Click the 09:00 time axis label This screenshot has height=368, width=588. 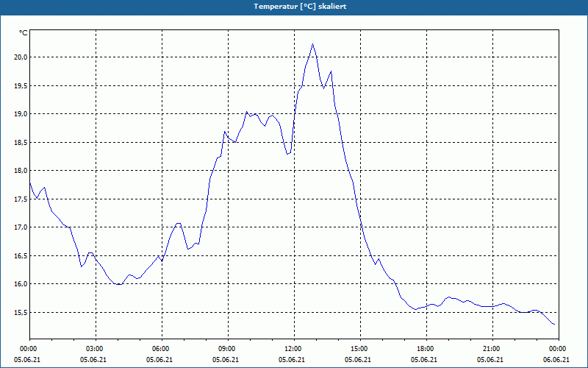coord(229,349)
